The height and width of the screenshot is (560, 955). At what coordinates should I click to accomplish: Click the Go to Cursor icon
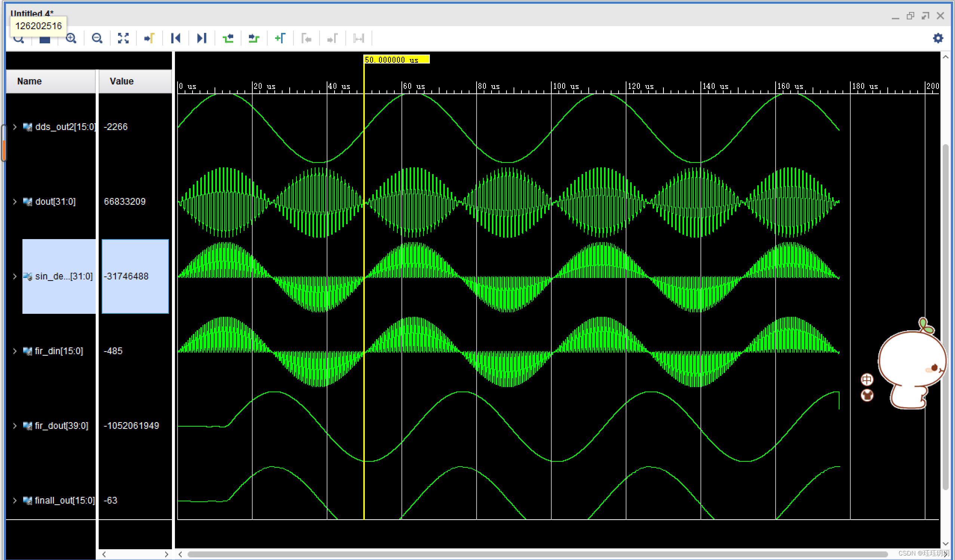click(149, 38)
